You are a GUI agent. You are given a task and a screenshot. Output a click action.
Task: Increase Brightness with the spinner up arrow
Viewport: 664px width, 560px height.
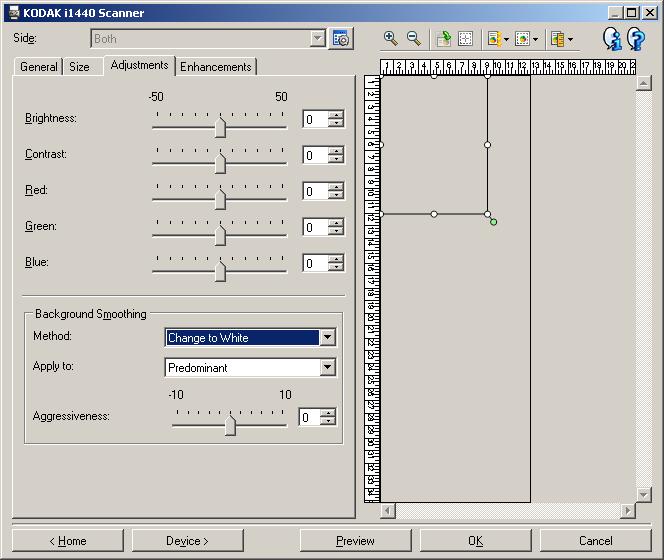coord(336,115)
